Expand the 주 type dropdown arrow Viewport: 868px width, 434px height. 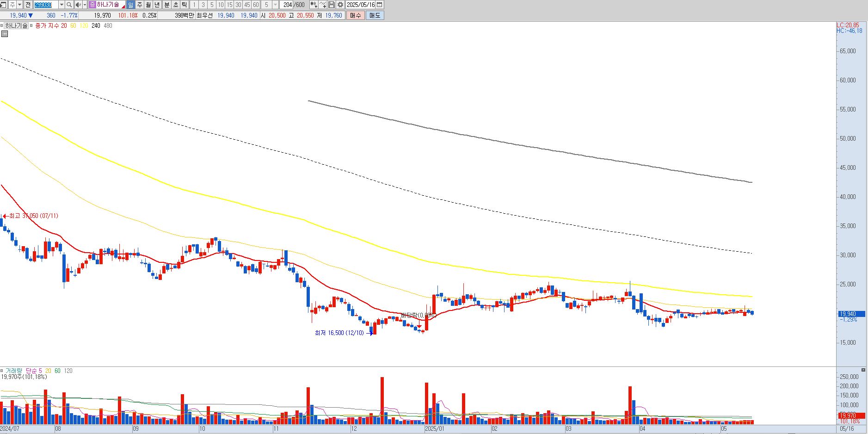19,5
